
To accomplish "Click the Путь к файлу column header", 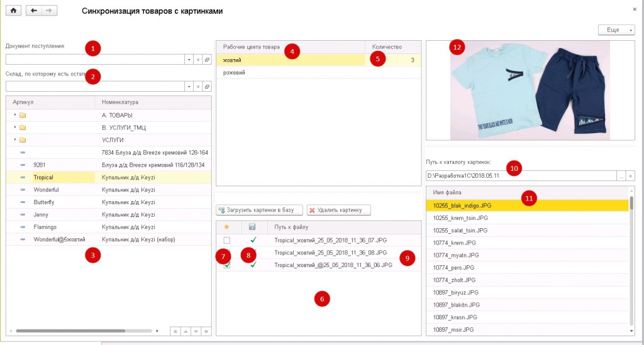I will (344, 227).
